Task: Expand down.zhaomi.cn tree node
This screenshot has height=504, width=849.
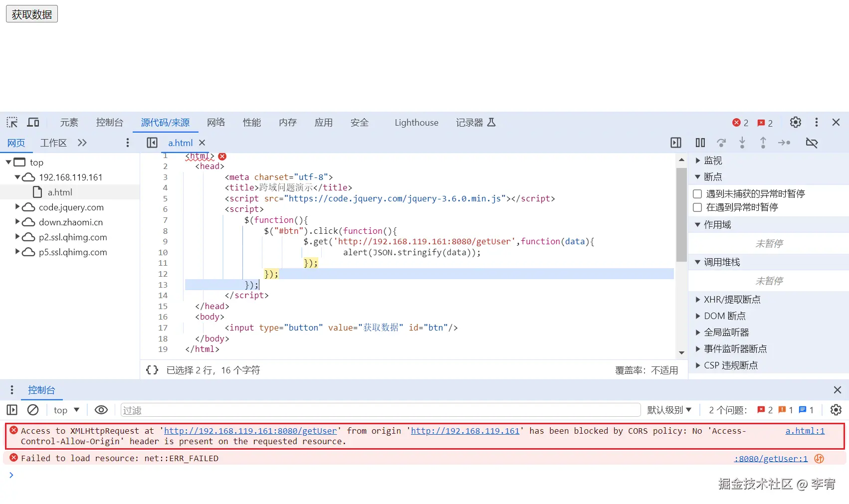Action: point(17,221)
